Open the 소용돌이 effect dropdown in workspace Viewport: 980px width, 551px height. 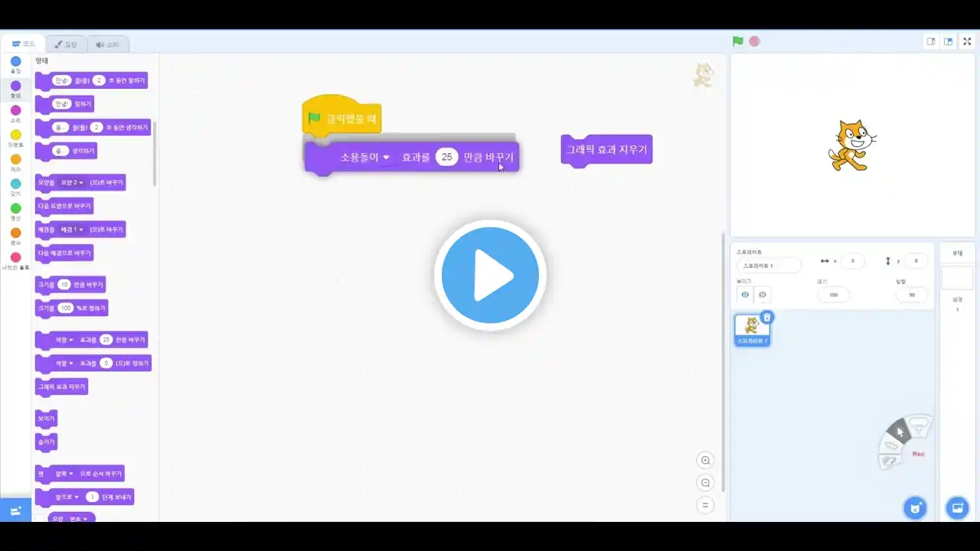tap(365, 157)
